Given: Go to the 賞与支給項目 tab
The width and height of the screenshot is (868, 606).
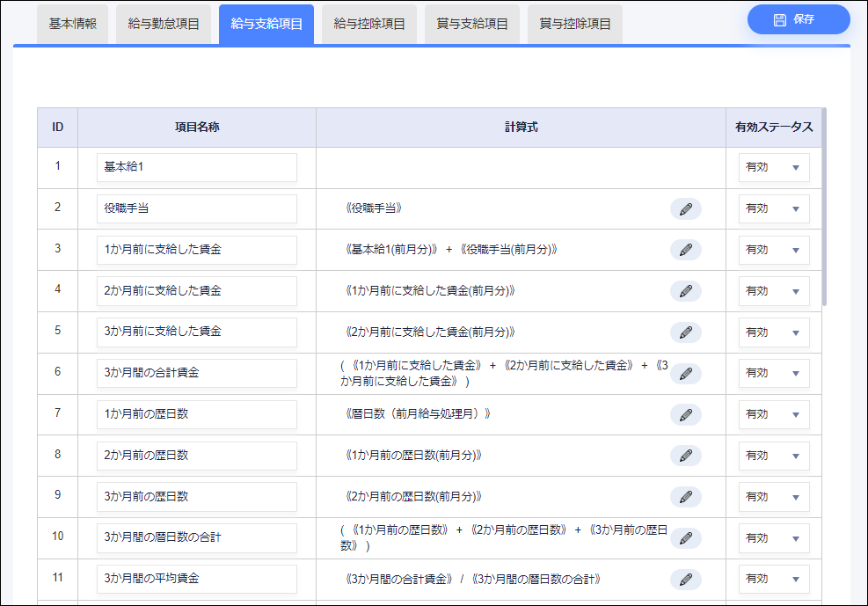Looking at the screenshot, I should (x=472, y=24).
